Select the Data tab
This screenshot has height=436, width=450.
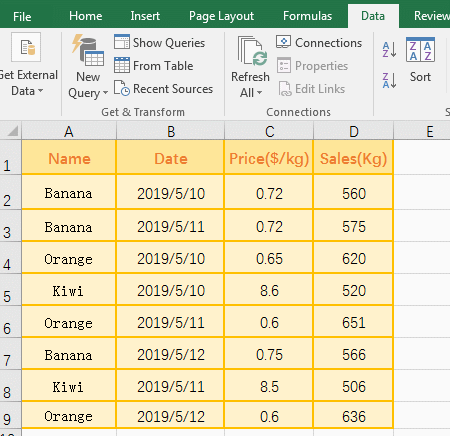click(373, 16)
